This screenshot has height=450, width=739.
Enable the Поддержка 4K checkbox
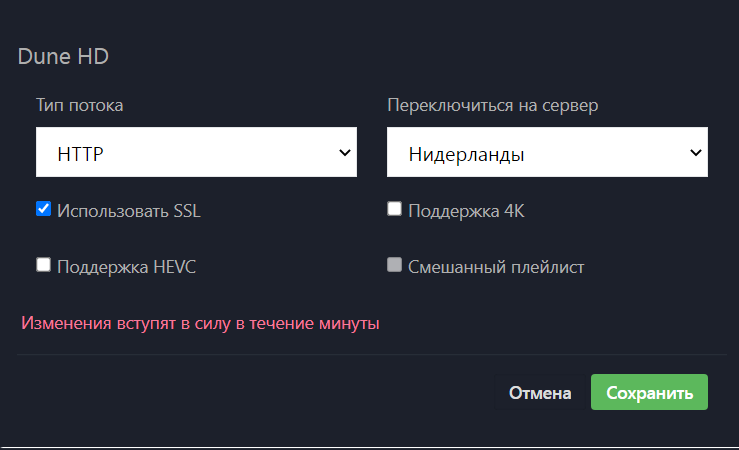click(394, 208)
